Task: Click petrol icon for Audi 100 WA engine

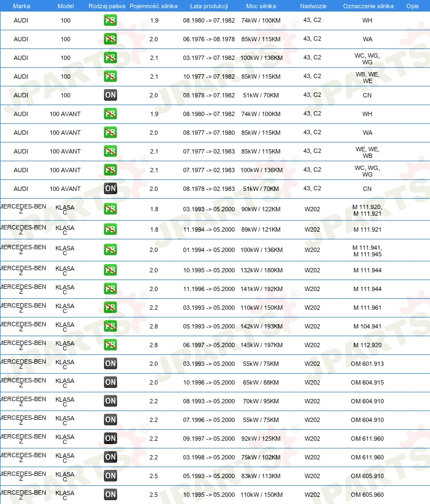Action: (x=110, y=39)
